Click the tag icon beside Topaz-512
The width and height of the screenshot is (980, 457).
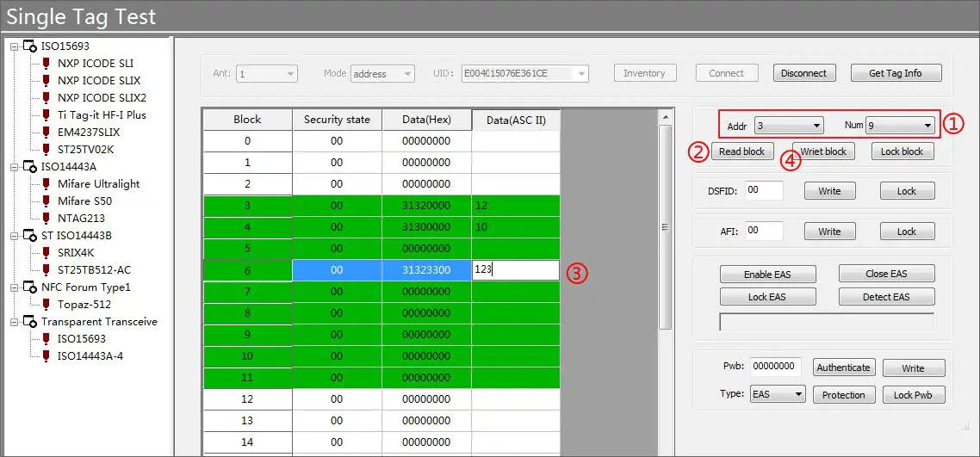point(47,305)
